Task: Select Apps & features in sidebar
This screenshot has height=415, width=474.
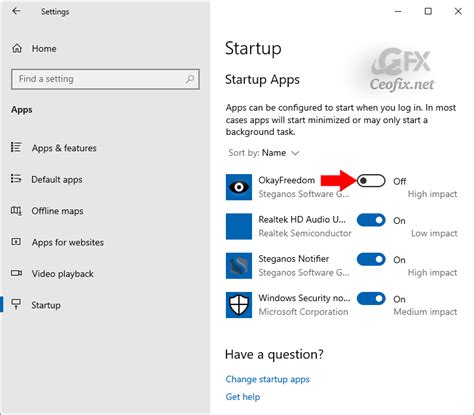Action: coord(106,148)
